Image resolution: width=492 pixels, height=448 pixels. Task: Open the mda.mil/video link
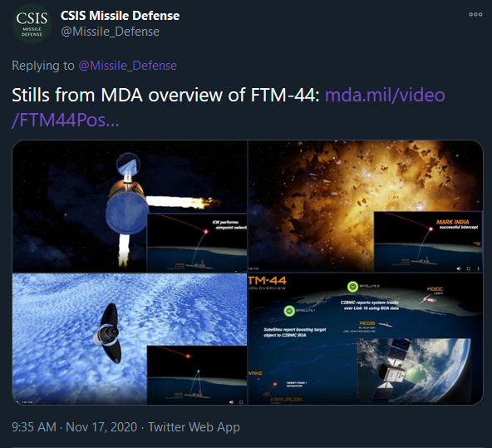coord(228,107)
